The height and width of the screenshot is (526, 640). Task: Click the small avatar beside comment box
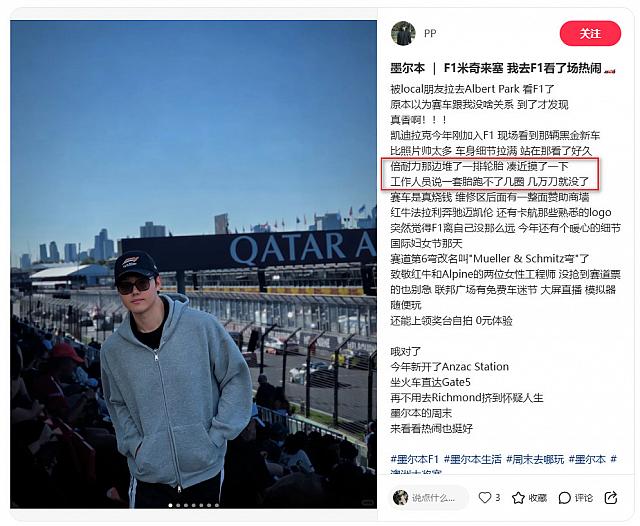pyautogui.click(x=400, y=498)
